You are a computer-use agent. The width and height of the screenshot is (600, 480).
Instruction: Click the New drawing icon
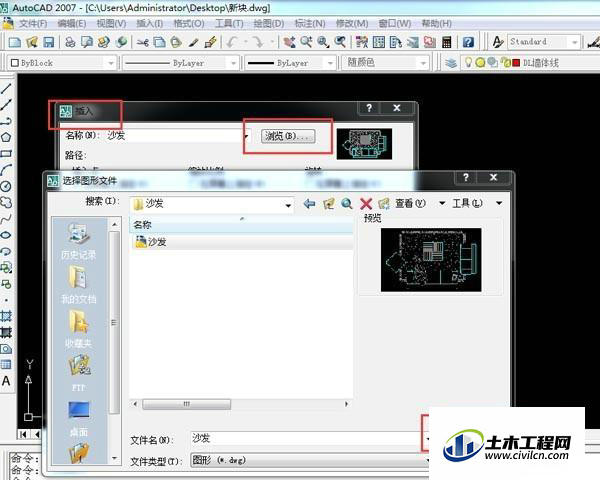point(15,42)
